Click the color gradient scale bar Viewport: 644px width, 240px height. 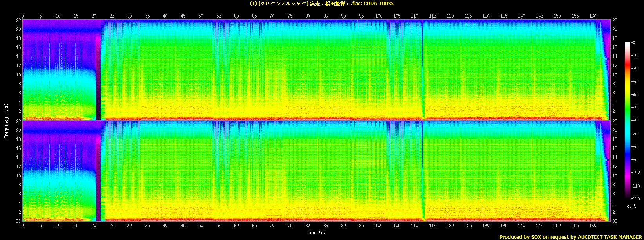[627, 121]
